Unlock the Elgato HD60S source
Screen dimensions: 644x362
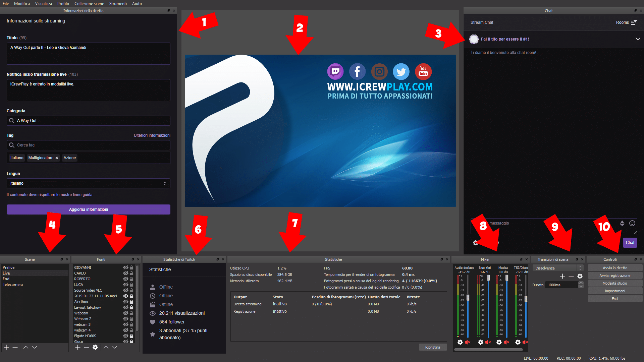(132, 336)
